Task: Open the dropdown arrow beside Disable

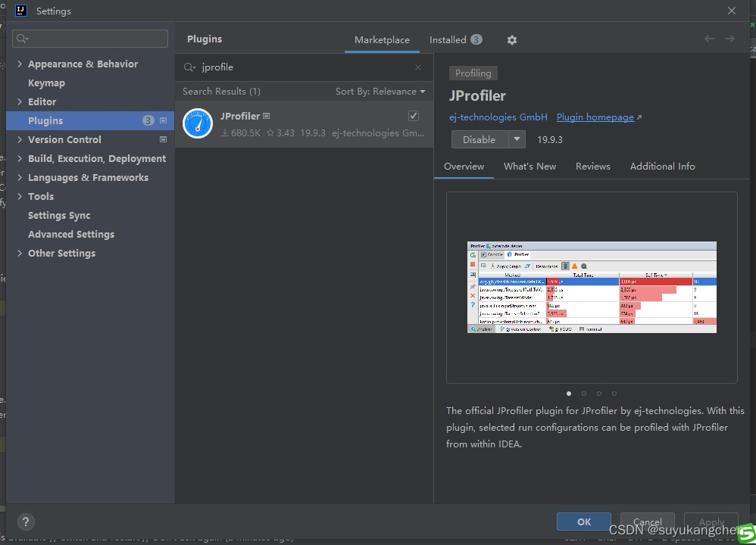Action: 517,139
